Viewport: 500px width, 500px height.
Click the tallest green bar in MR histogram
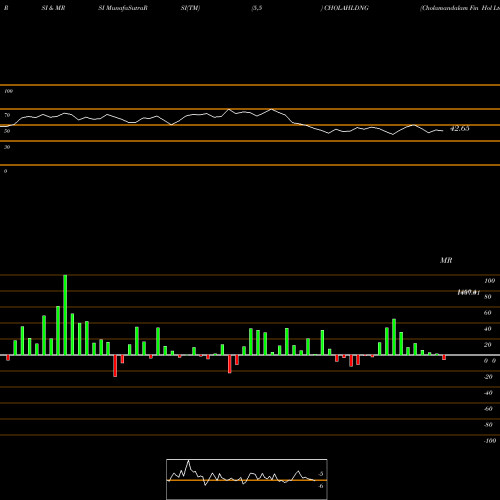tap(65, 315)
